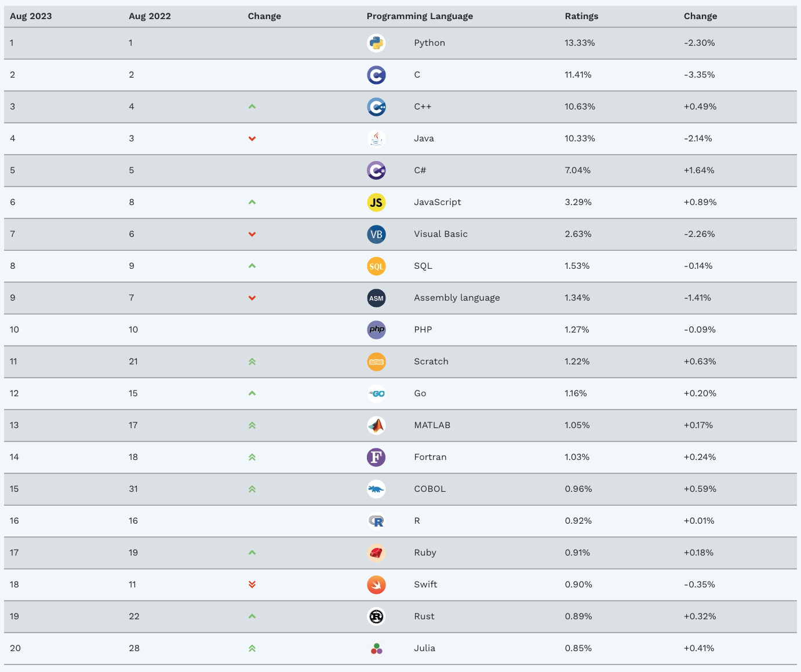Click the Fortran purple F icon
Image resolution: width=801 pixels, height=672 pixels.
pos(376,457)
